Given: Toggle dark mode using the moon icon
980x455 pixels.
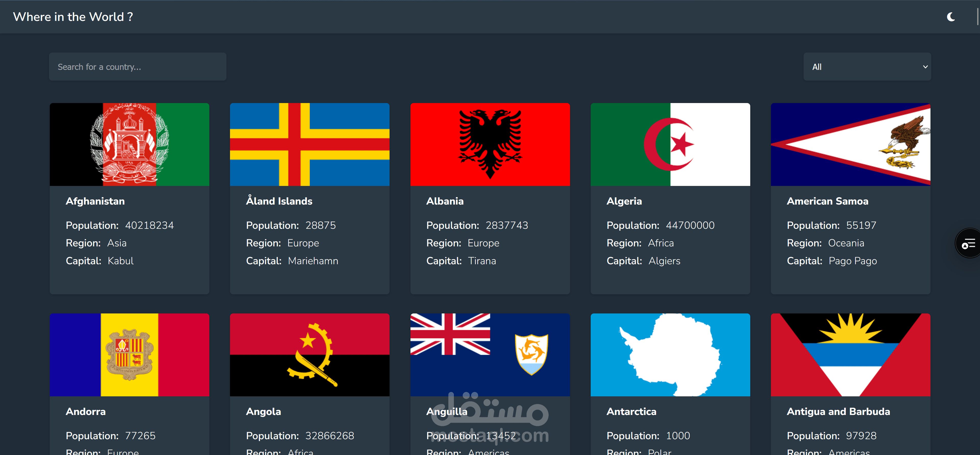Looking at the screenshot, I should (951, 16).
